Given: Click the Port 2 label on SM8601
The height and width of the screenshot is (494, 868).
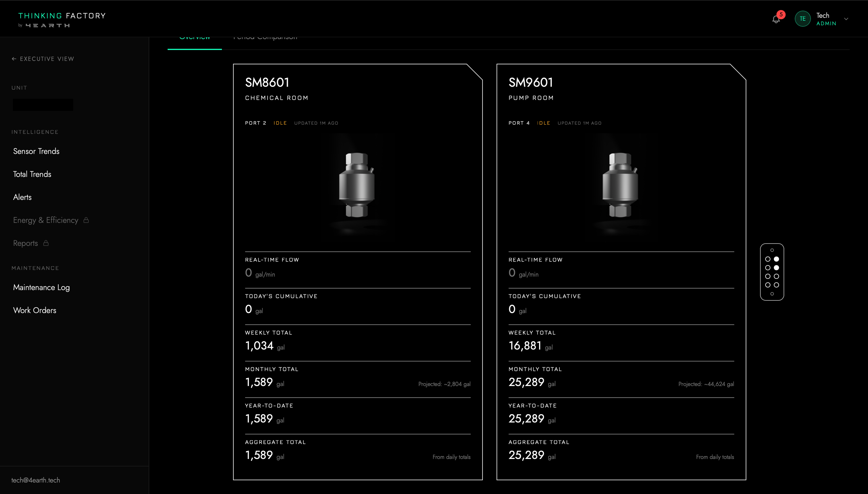Looking at the screenshot, I should coord(256,123).
